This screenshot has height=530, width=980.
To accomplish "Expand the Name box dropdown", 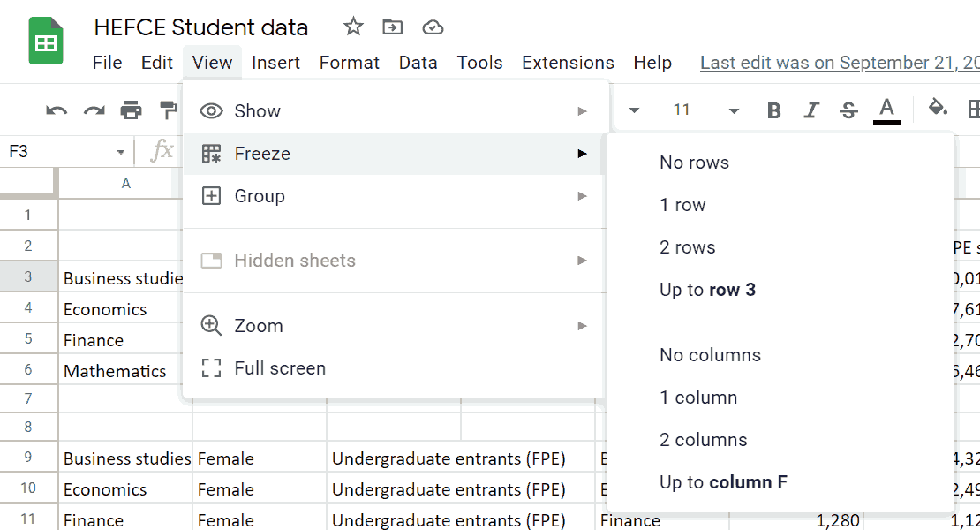I will point(121,150).
